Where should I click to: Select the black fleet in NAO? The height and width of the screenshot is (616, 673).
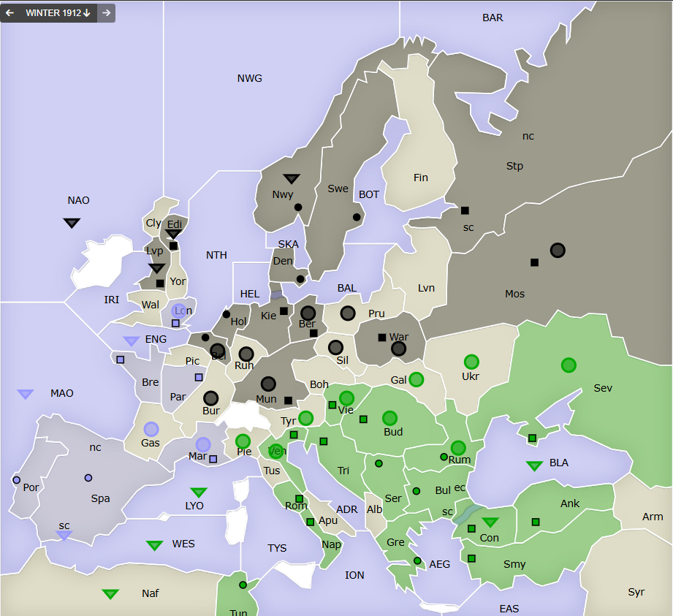click(x=72, y=223)
